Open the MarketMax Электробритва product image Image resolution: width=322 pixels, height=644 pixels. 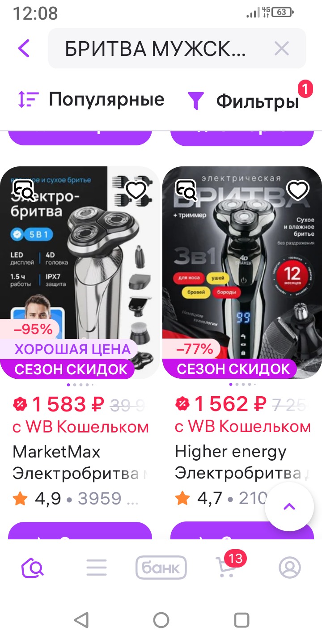80,272
